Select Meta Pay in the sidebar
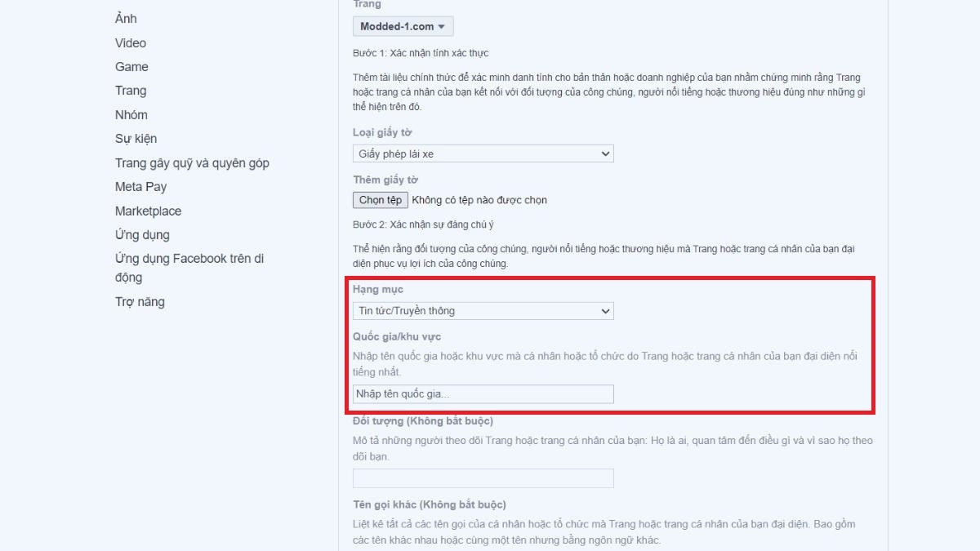The height and width of the screenshot is (551, 980). pyautogui.click(x=140, y=187)
